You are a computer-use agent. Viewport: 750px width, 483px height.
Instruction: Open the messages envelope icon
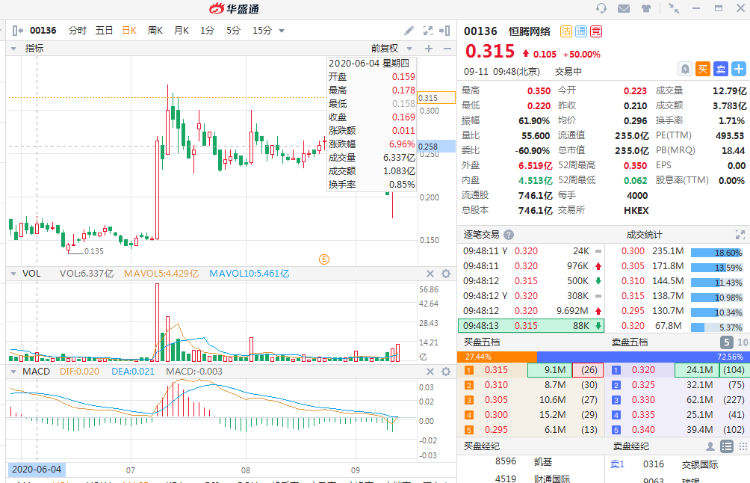[x=624, y=8]
